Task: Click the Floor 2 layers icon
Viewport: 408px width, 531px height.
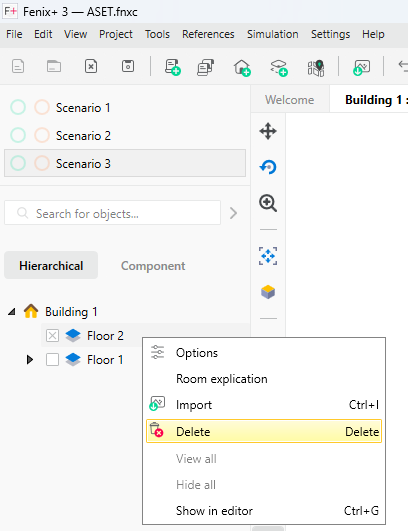Action: (73, 335)
